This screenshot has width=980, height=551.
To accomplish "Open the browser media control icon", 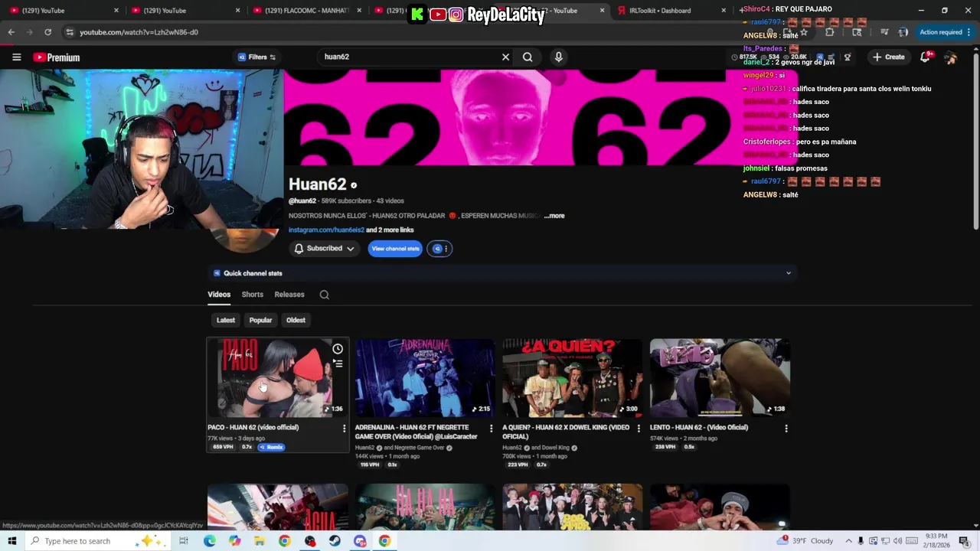I will 884,32.
